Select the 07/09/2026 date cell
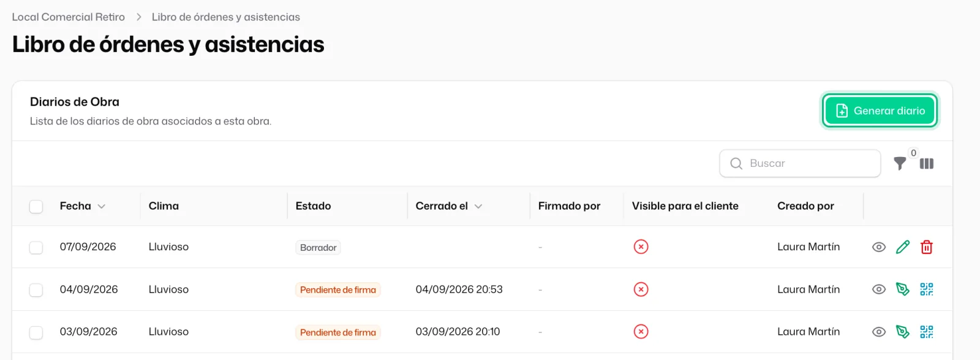The width and height of the screenshot is (980, 360). pyautogui.click(x=88, y=247)
